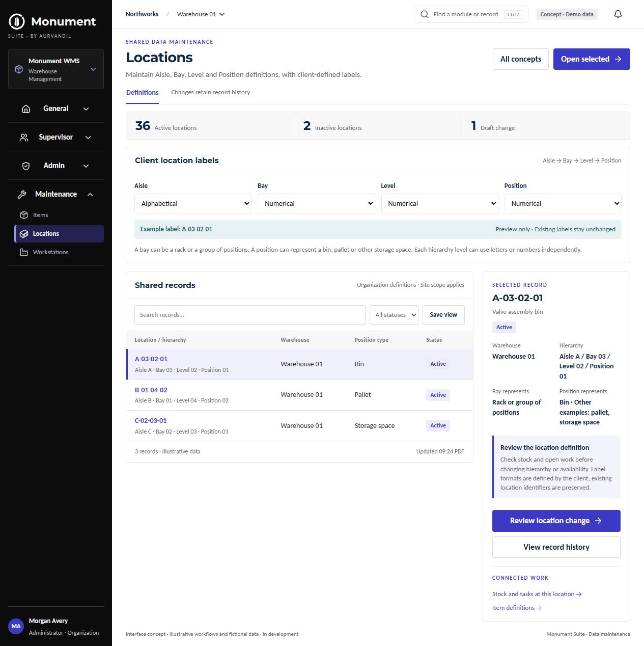Click the All concepts button
The image size is (644, 646).
pos(521,59)
